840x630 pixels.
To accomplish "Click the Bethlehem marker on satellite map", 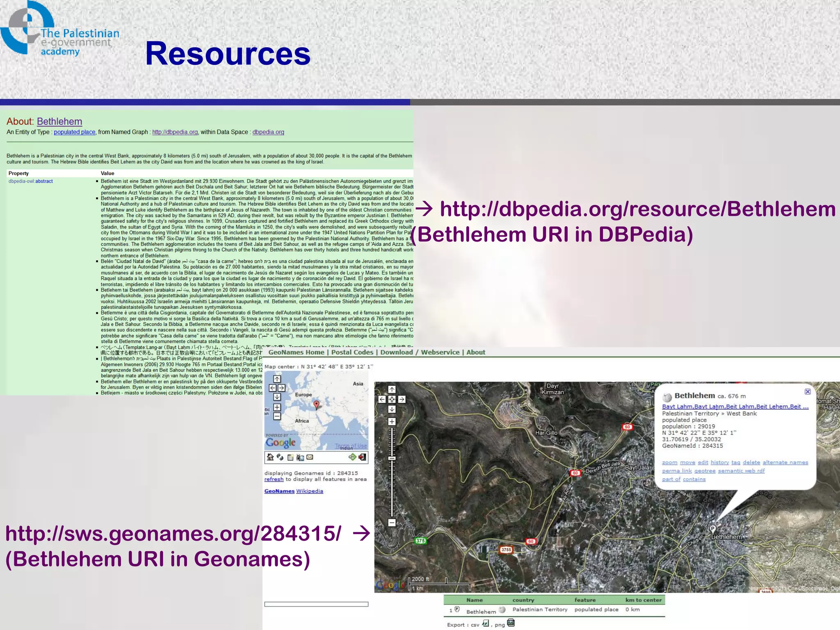I will pos(713,529).
